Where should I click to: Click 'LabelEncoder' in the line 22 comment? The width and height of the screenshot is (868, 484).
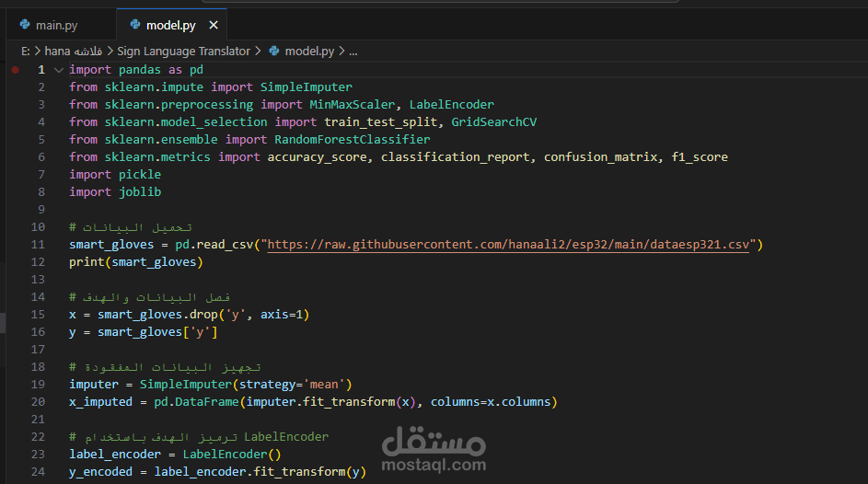pos(286,437)
